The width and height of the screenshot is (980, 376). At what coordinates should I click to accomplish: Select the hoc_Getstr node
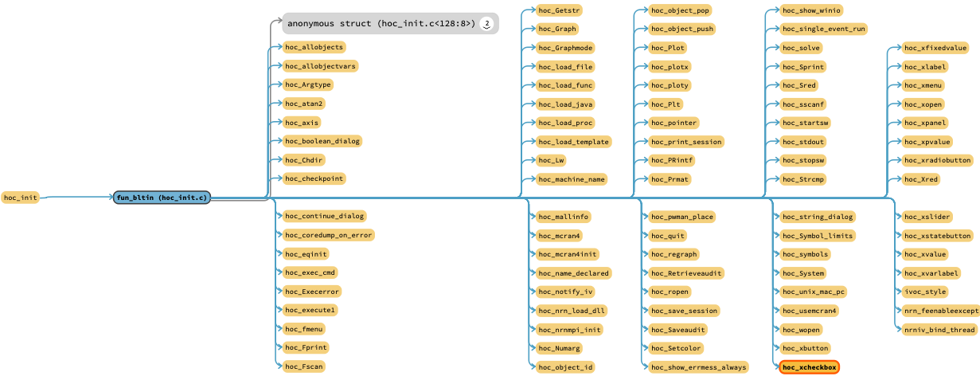tap(559, 10)
